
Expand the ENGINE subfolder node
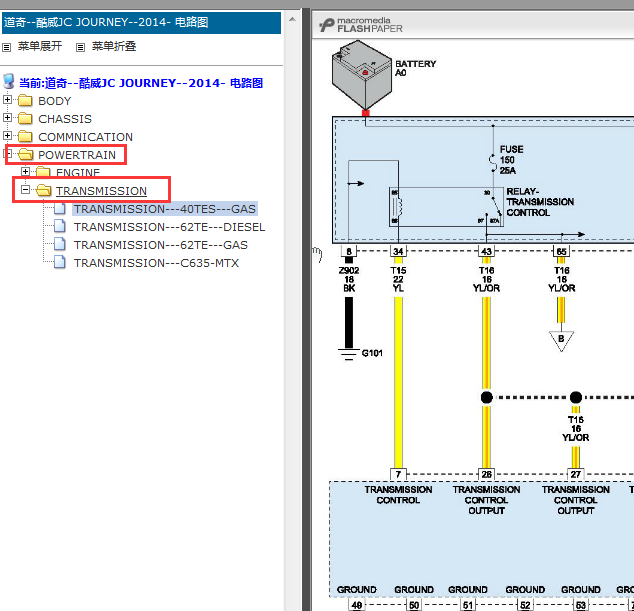point(25,171)
